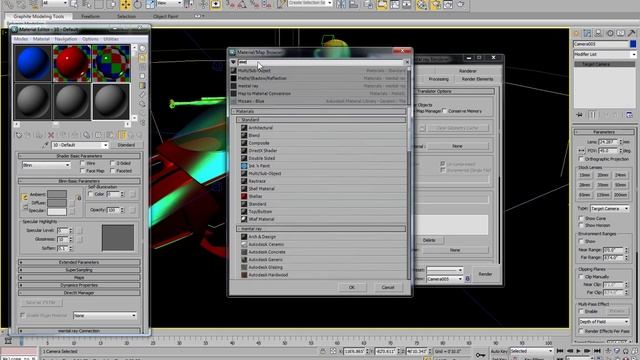Open the material name dropdown 10 - Default
Screen dimensions: 640x360
click(x=80, y=145)
